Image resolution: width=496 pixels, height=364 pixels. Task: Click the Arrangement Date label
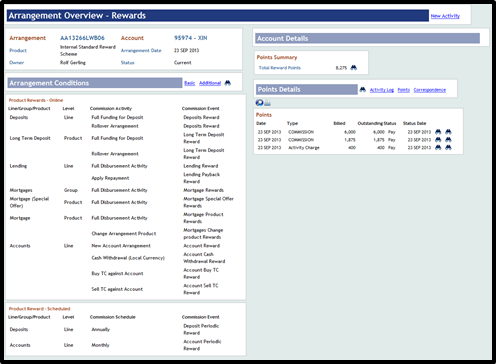[141, 50]
